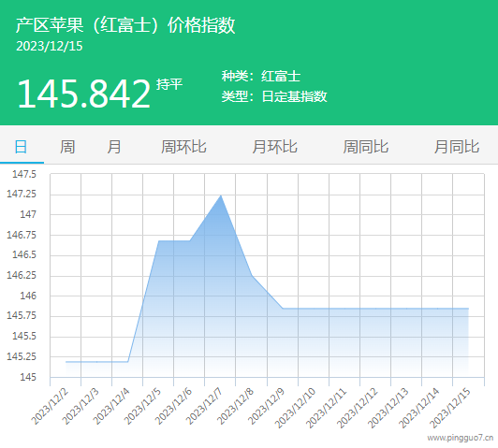498x448 pixels.
Task: Click the www.pingguo7.cn watermark link
Action: 461,438
